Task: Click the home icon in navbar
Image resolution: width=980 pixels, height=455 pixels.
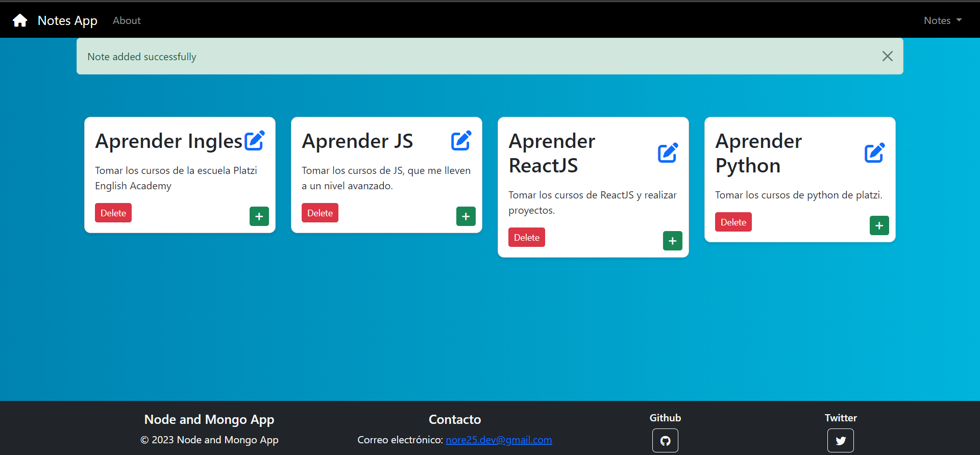Action: coord(20,20)
